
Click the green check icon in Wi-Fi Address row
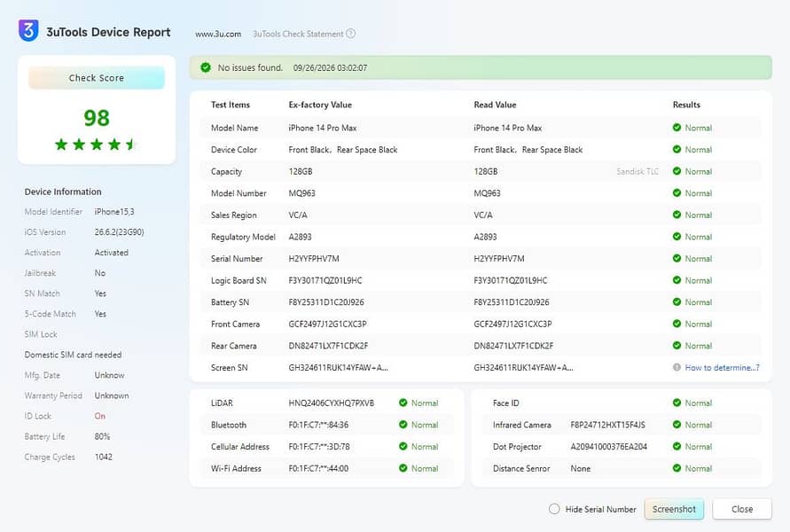(x=403, y=468)
